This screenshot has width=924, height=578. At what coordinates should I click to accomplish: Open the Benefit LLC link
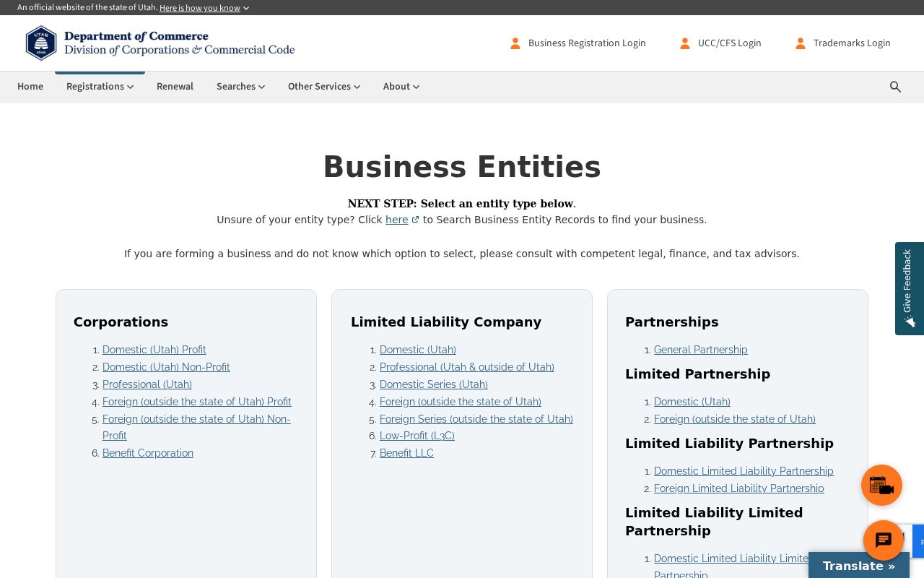406,453
